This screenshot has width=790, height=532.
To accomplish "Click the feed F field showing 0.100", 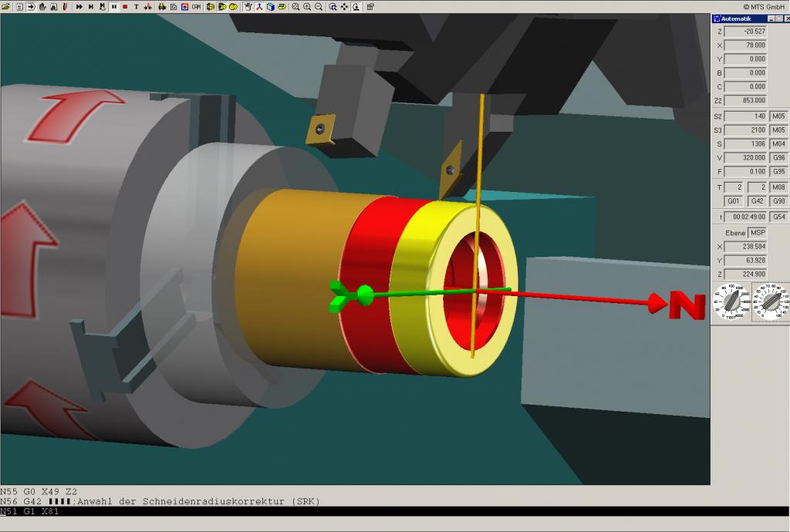I will (745, 172).
